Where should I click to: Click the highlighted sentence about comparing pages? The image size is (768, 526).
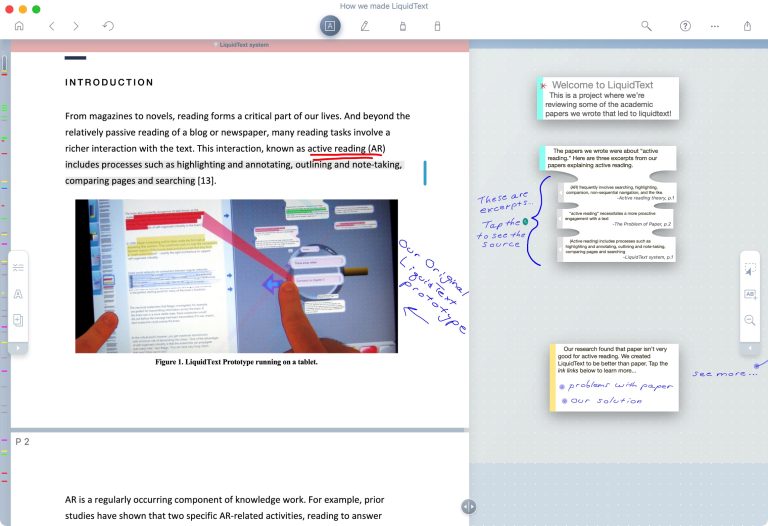[234, 172]
